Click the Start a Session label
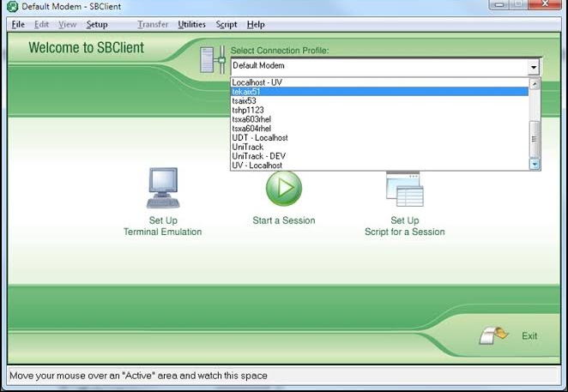The image size is (568, 392). pos(284,220)
